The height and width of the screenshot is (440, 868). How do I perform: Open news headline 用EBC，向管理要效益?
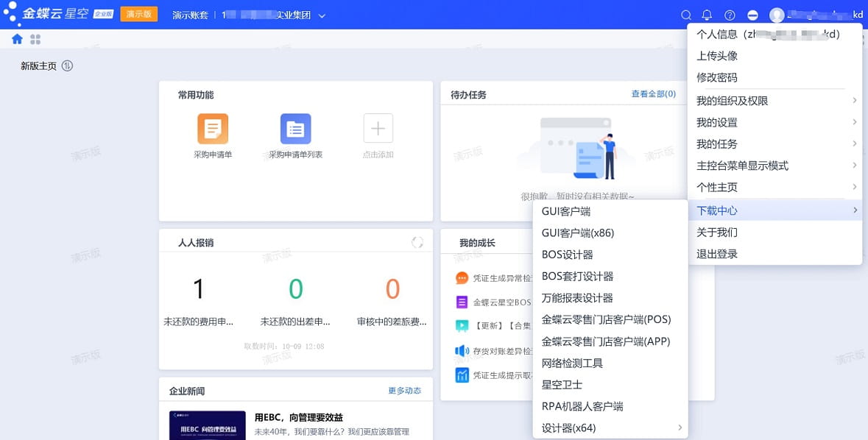299,417
